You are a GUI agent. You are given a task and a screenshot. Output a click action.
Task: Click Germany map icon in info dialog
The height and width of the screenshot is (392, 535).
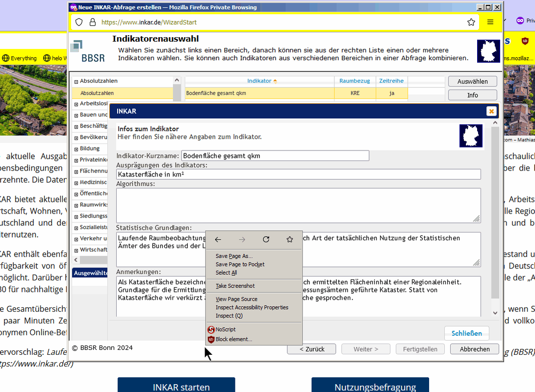pyautogui.click(x=471, y=136)
